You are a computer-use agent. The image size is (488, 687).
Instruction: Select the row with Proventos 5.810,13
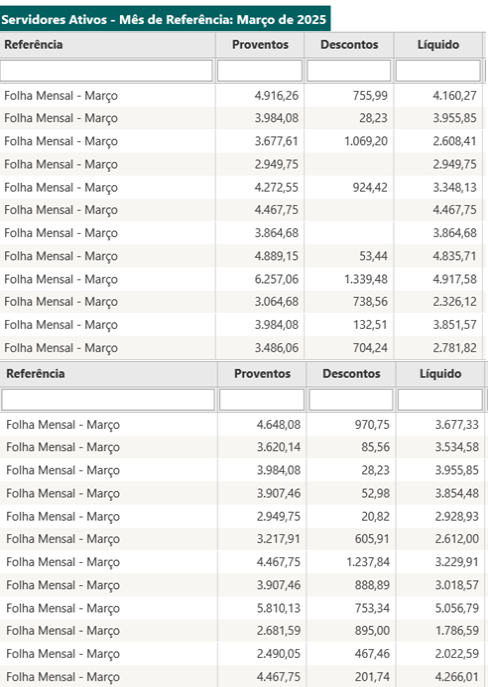point(243,608)
